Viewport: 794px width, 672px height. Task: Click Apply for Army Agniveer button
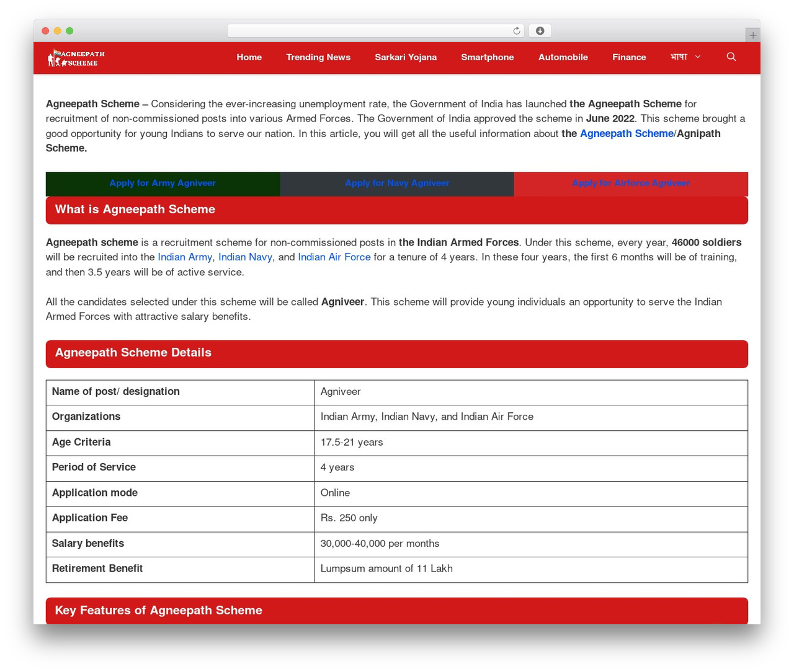163,183
